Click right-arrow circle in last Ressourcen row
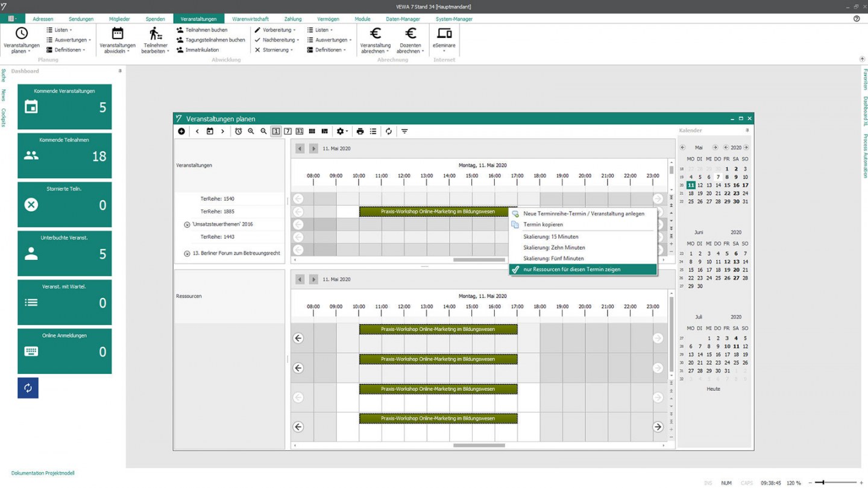868x488 pixels. pos(658,427)
